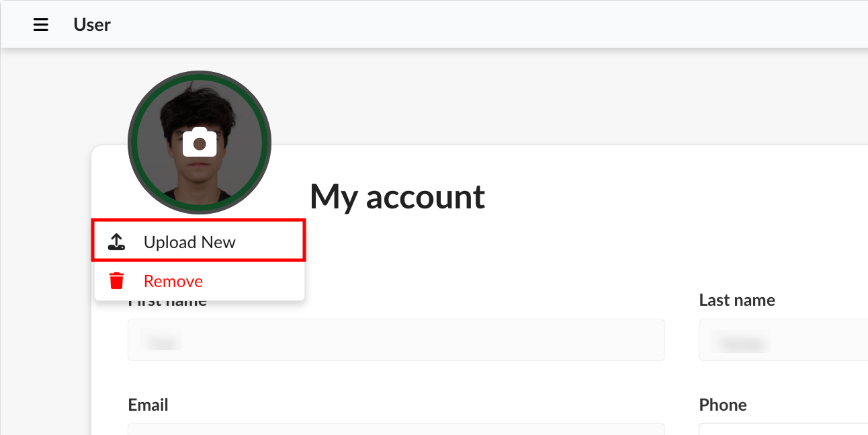This screenshot has height=435, width=868.
Task: Click into the Phone input field
Action: coord(783,429)
